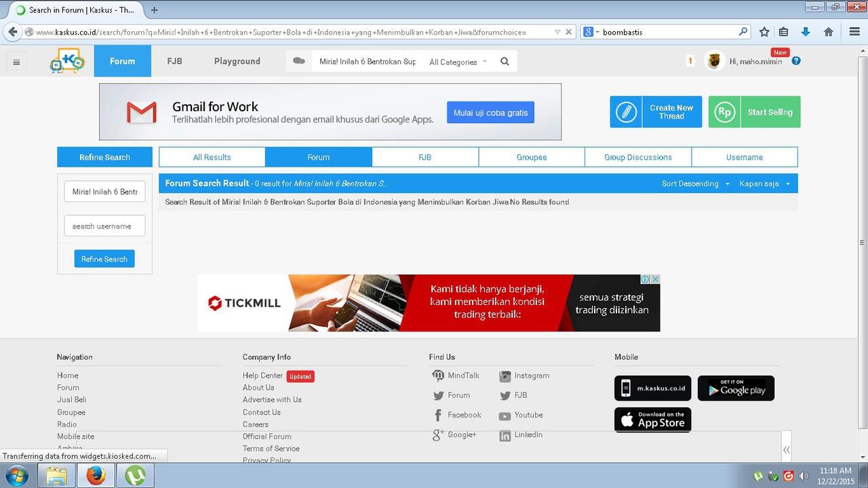
Task: Click the Instagram icon link
Action: [x=505, y=376]
